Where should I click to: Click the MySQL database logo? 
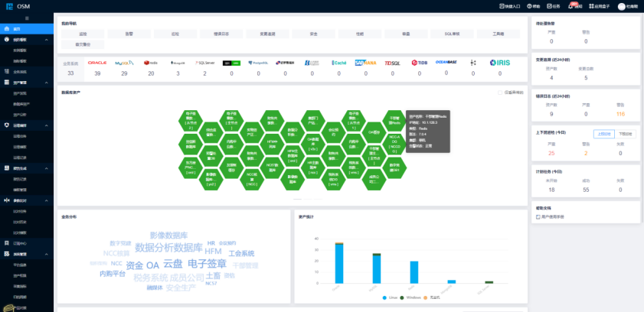pyautogui.click(x=124, y=63)
